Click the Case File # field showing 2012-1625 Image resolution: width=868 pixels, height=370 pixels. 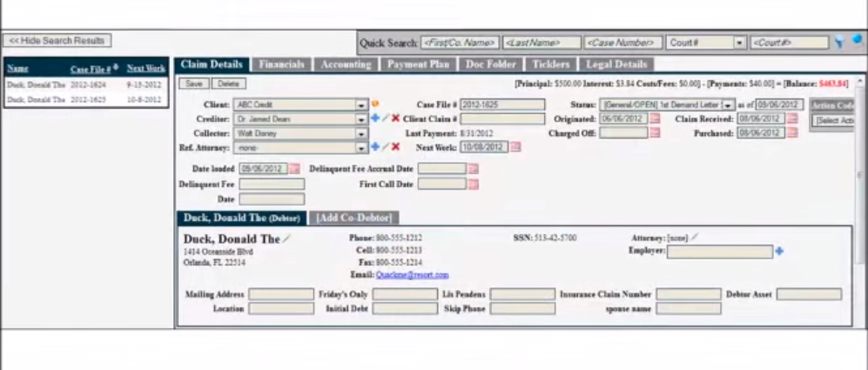502,104
